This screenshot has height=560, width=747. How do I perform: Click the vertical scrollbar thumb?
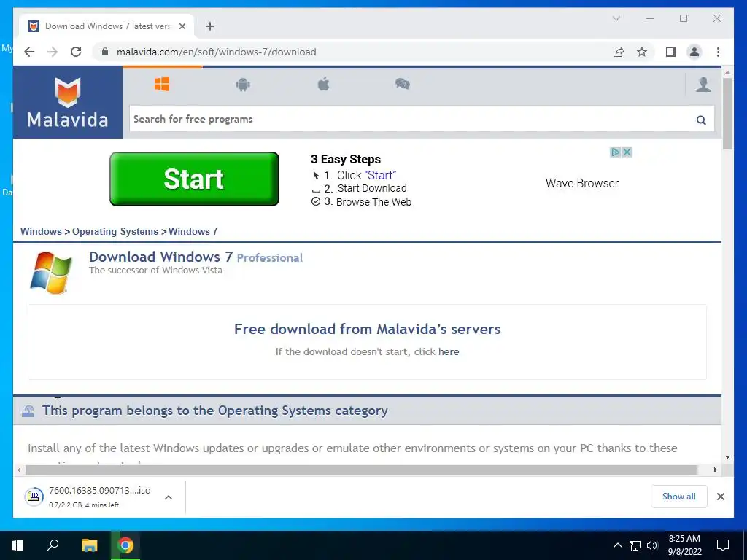point(727,113)
